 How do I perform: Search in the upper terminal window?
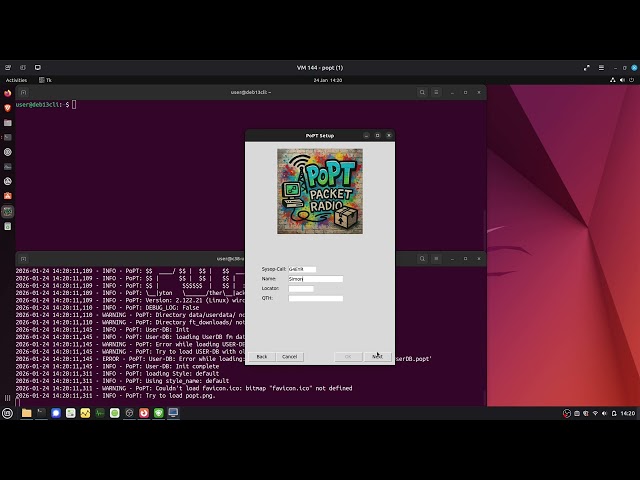point(422,92)
